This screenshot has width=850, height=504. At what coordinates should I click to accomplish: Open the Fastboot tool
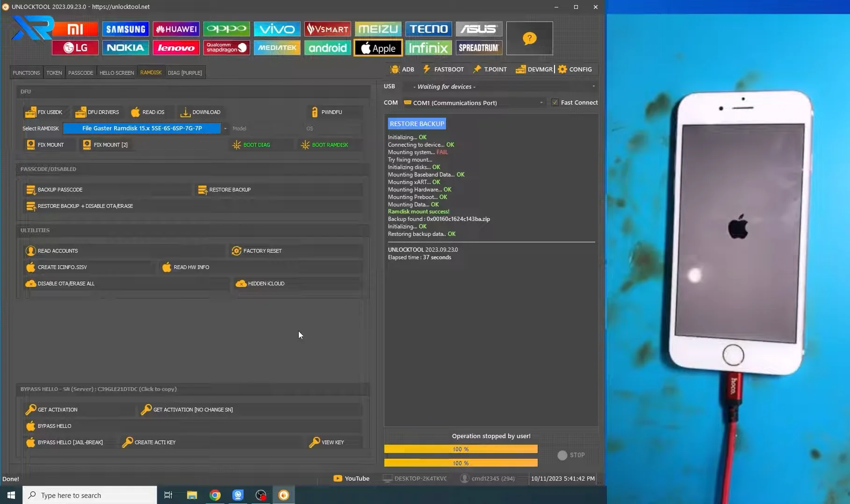[x=443, y=69]
